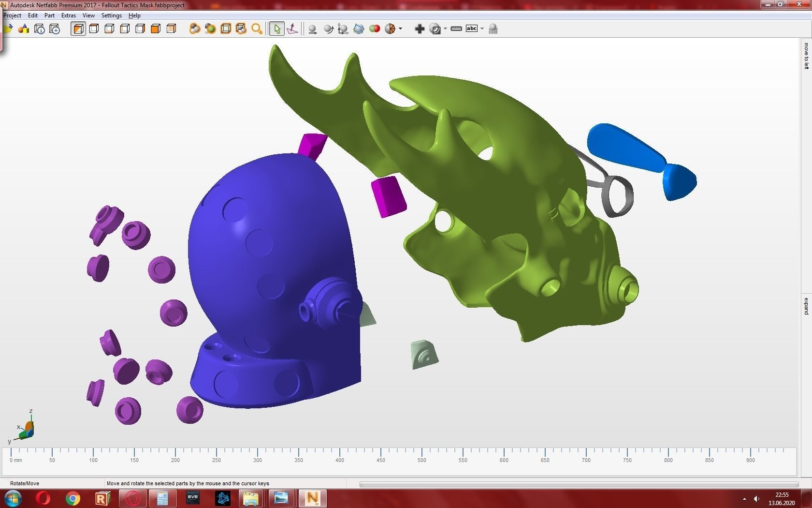Open the Edit menu

[33, 15]
